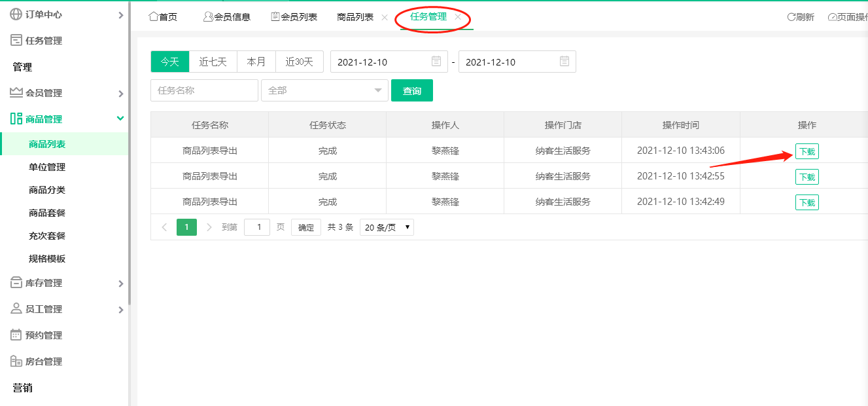Select the 本月 date filter
Screen dimensions: 868x406
click(x=256, y=61)
